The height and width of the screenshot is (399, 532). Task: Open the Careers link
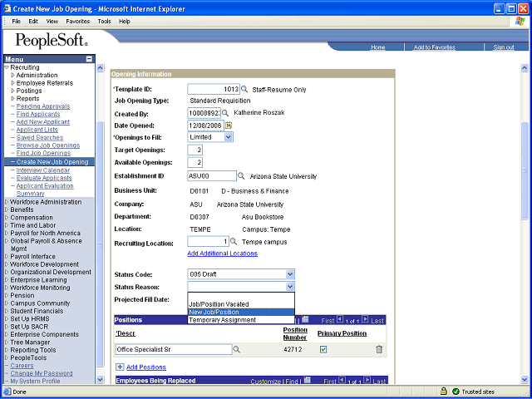click(x=22, y=366)
